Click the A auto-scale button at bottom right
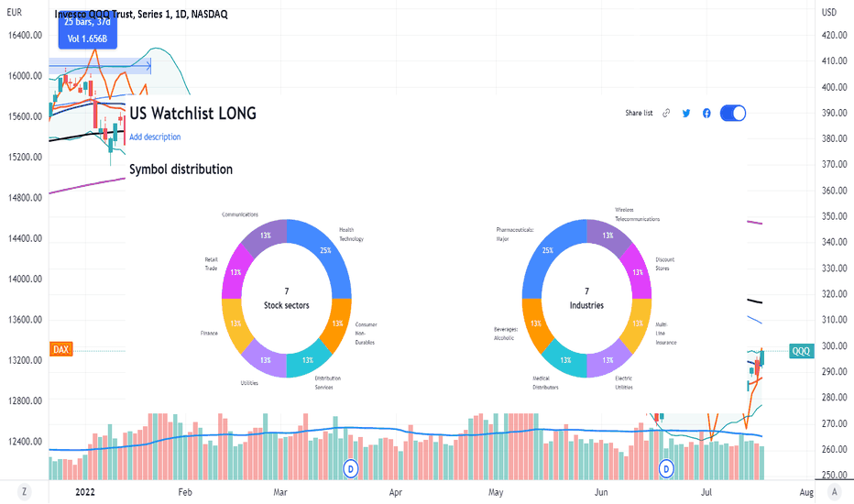854x504 pixels. pos(835,492)
